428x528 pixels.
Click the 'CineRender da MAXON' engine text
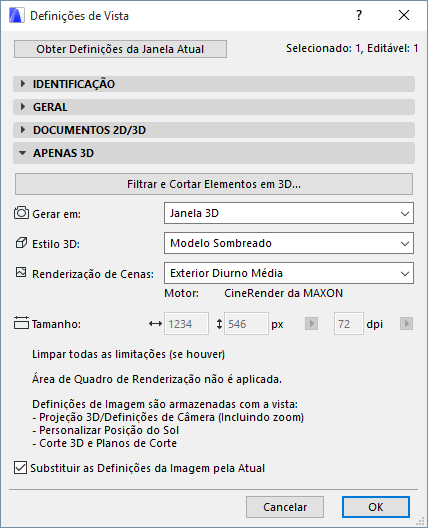(x=284, y=293)
